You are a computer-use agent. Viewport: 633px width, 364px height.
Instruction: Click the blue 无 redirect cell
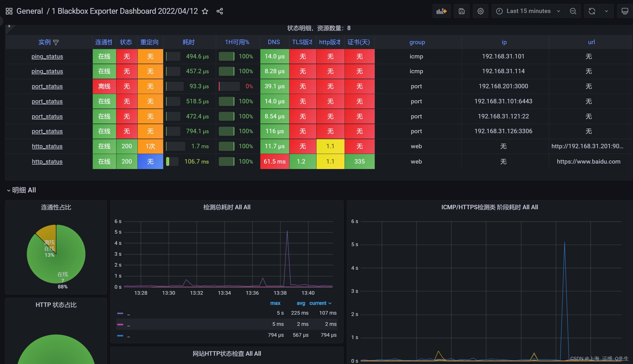[x=150, y=161]
